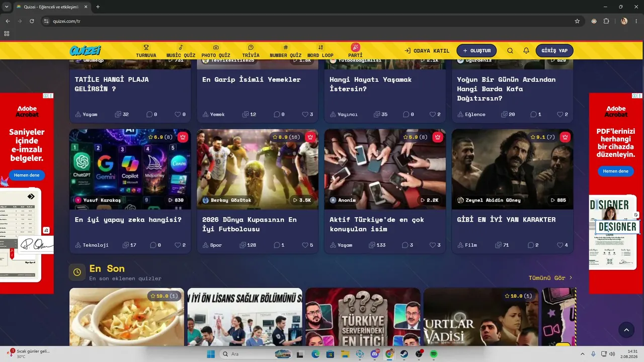This screenshot has width=644, height=362.
Task: Focus the browser address bar showing quizei.com/tr
Action: click(312, 21)
